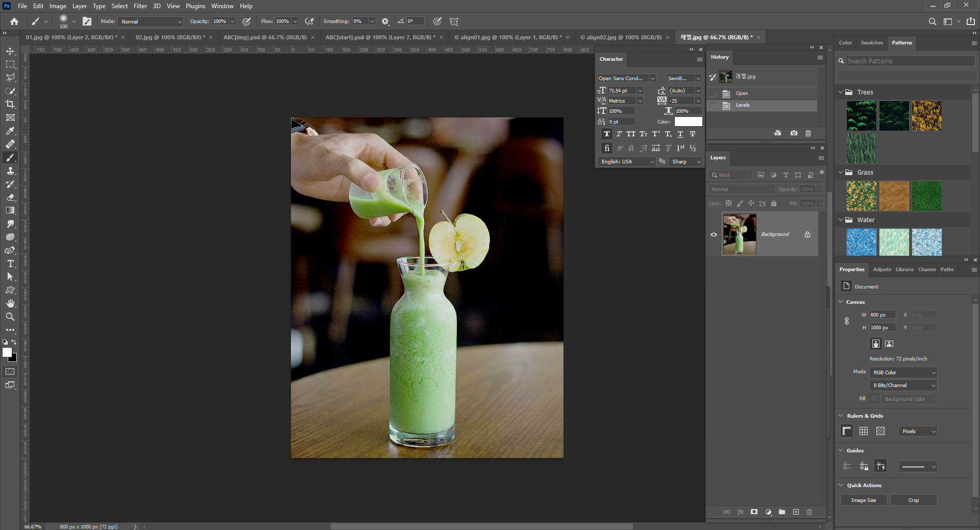The image size is (980, 530).
Task: Select the Clone Stamp tool
Action: (x=10, y=171)
